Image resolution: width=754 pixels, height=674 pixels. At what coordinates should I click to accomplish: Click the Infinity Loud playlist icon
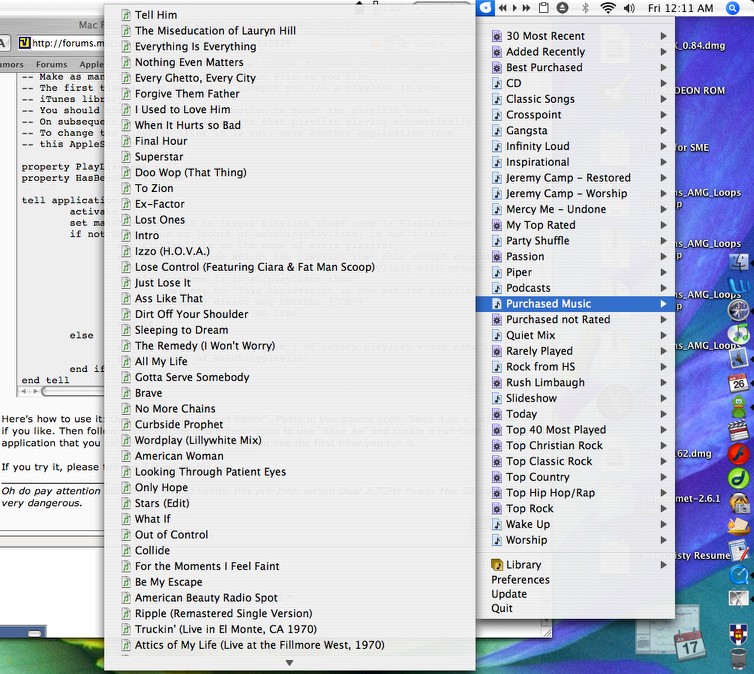pos(497,147)
